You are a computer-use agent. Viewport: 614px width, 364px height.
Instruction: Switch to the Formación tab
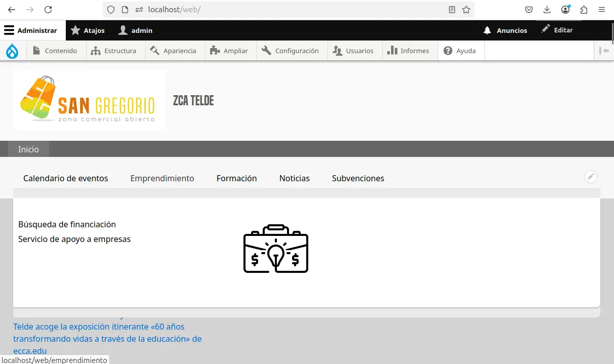point(236,178)
